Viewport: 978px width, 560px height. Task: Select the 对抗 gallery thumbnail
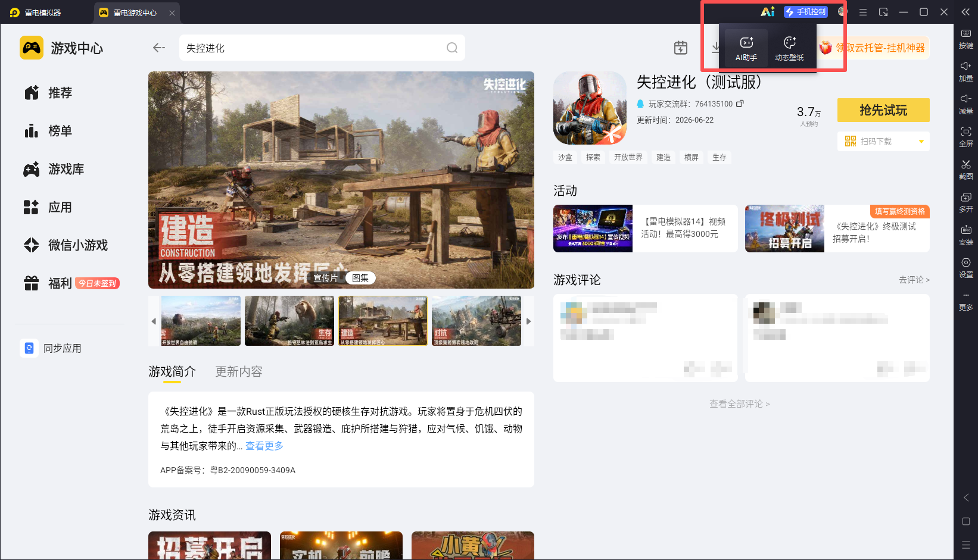point(476,321)
